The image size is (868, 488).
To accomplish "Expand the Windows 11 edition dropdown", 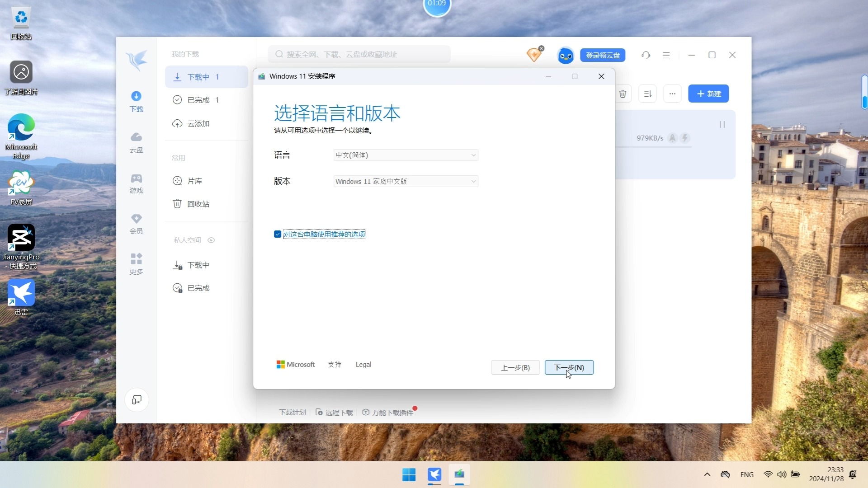I will pyautogui.click(x=406, y=181).
